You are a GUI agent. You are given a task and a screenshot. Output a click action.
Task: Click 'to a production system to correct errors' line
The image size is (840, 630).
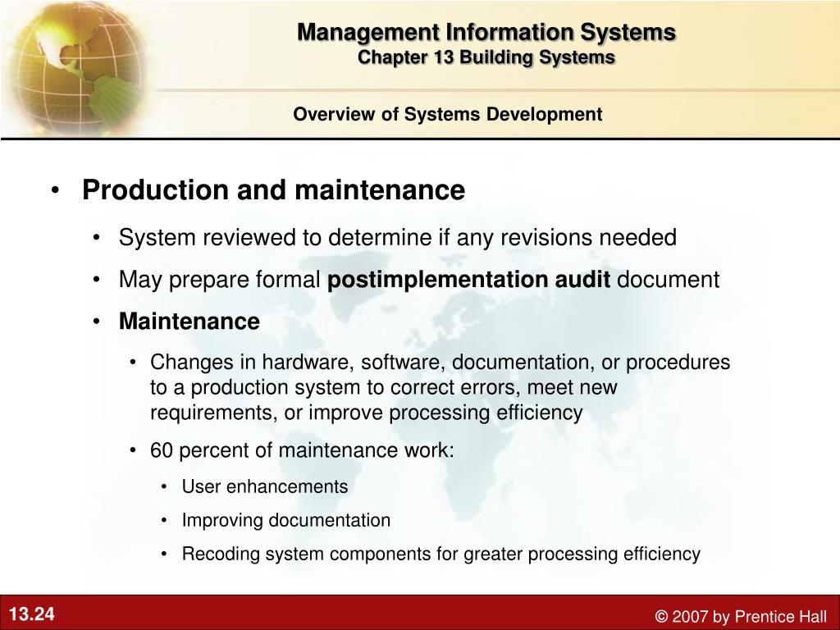(x=384, y=387)
